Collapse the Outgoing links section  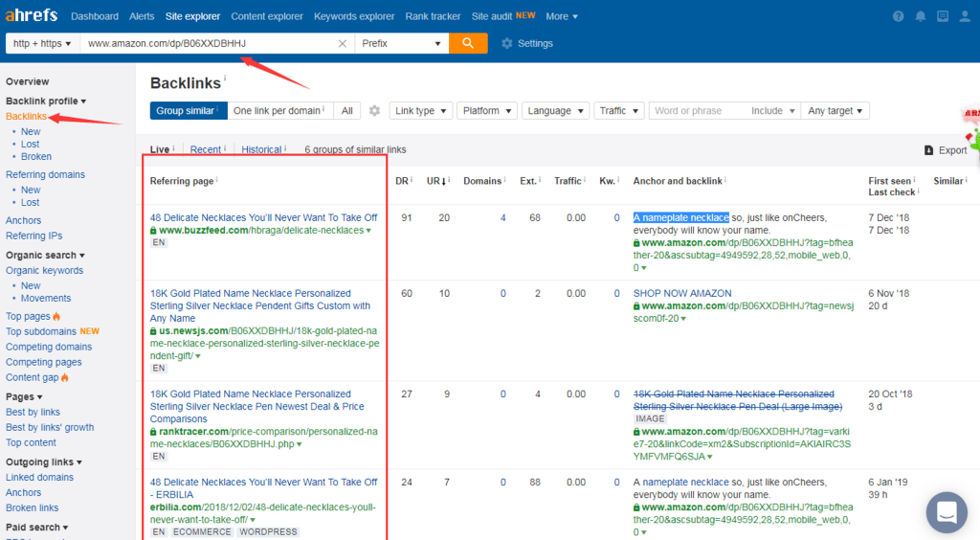pyautogui.click(x=44, y=461)
